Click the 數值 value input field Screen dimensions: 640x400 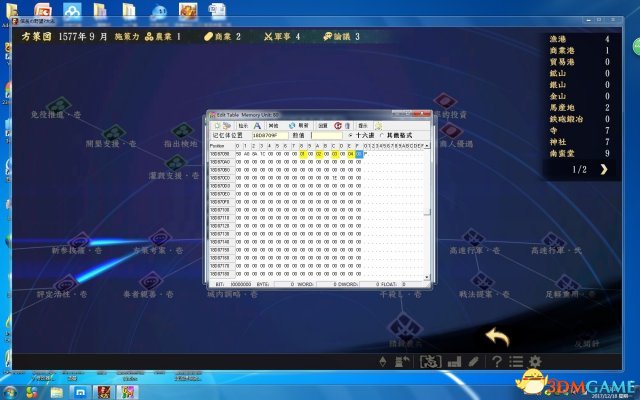(327, 136)
